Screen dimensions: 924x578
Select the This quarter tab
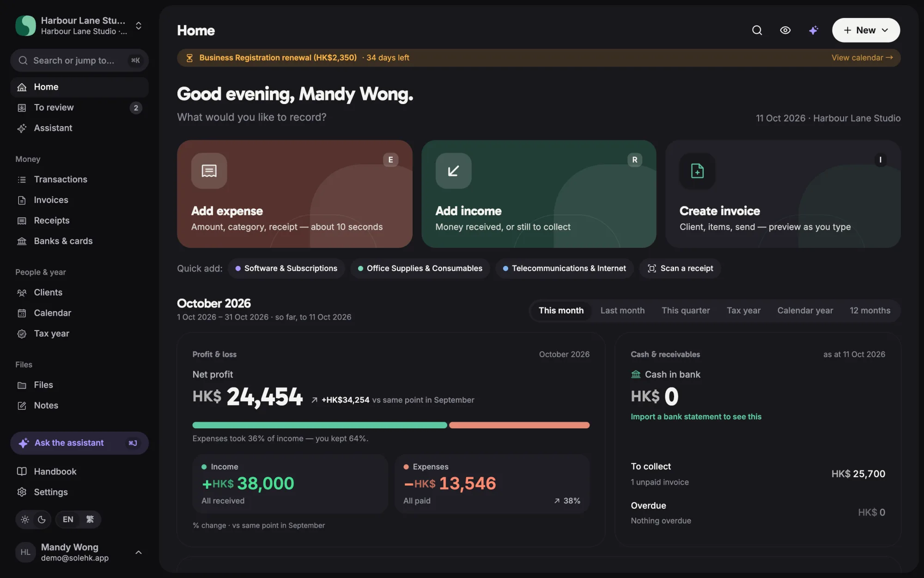686,311
